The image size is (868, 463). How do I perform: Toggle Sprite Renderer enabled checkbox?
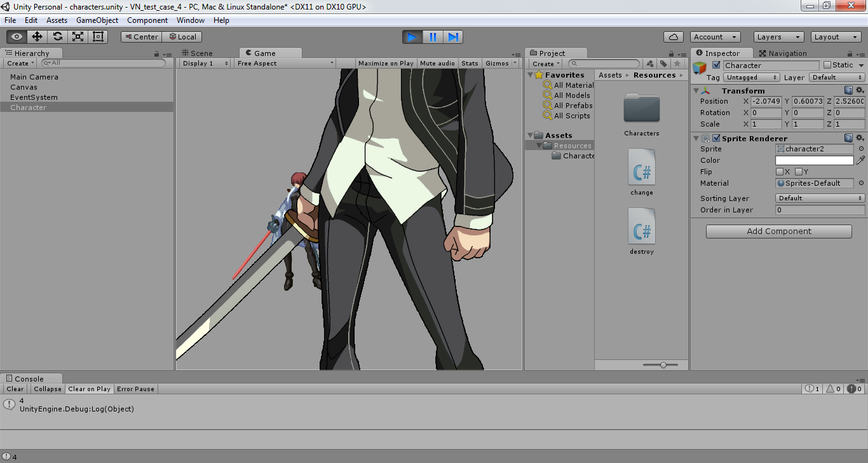coord(716,138)
